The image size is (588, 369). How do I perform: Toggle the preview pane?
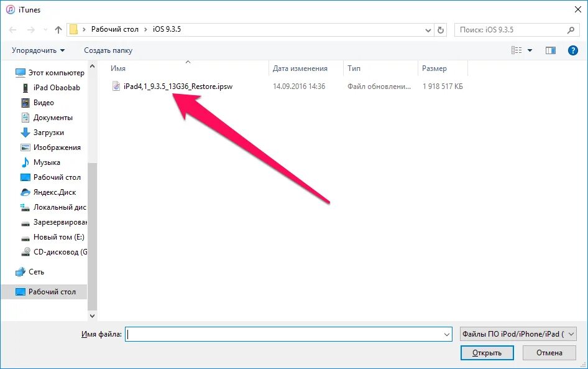[551, 50]
